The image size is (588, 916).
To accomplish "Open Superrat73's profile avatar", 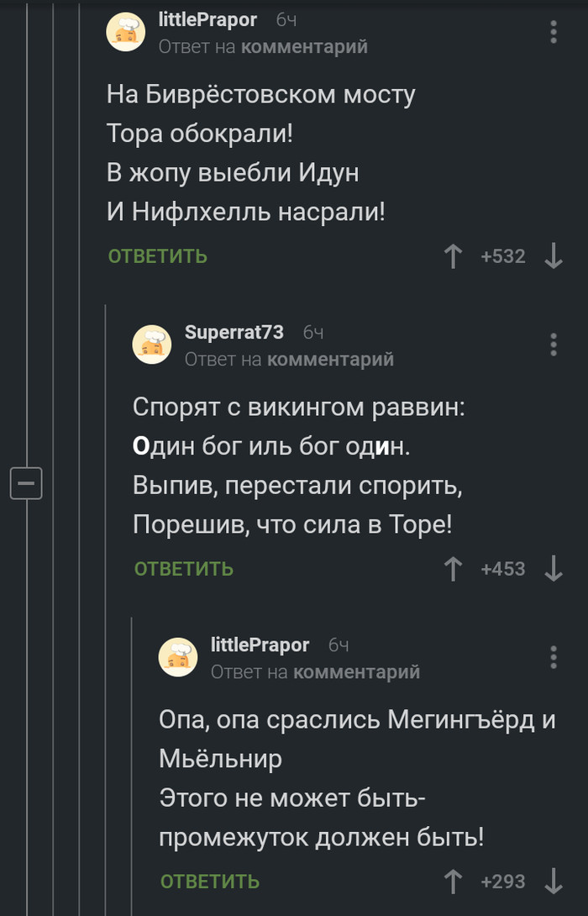I will pyautogui.click(x=153, y=345).
